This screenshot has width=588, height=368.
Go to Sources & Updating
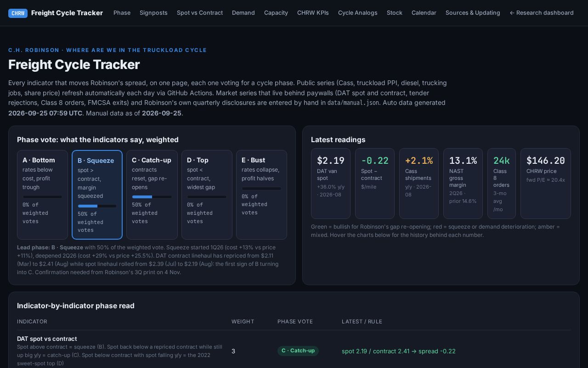pos(473,13)
